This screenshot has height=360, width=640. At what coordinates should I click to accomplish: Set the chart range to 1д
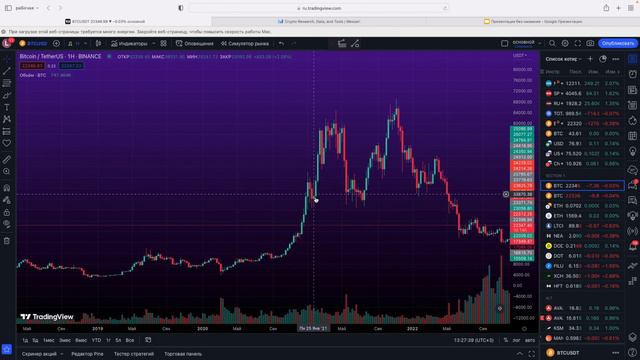[x=25, y=340]
